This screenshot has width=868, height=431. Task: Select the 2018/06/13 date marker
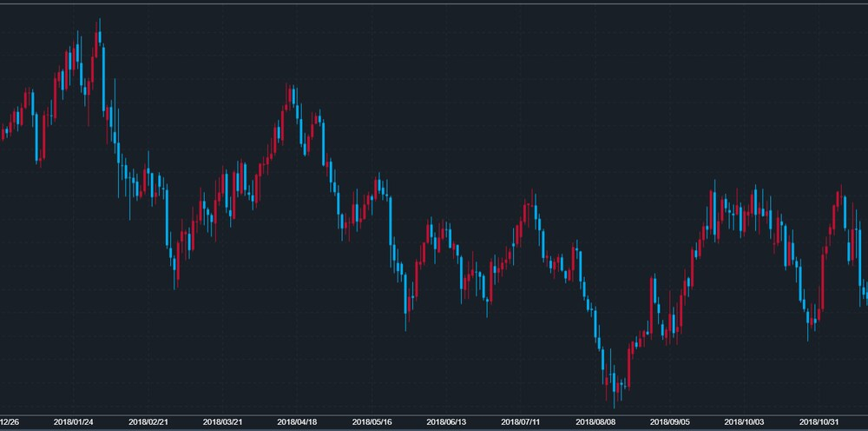pyautogui.click(x=446, y=421)
